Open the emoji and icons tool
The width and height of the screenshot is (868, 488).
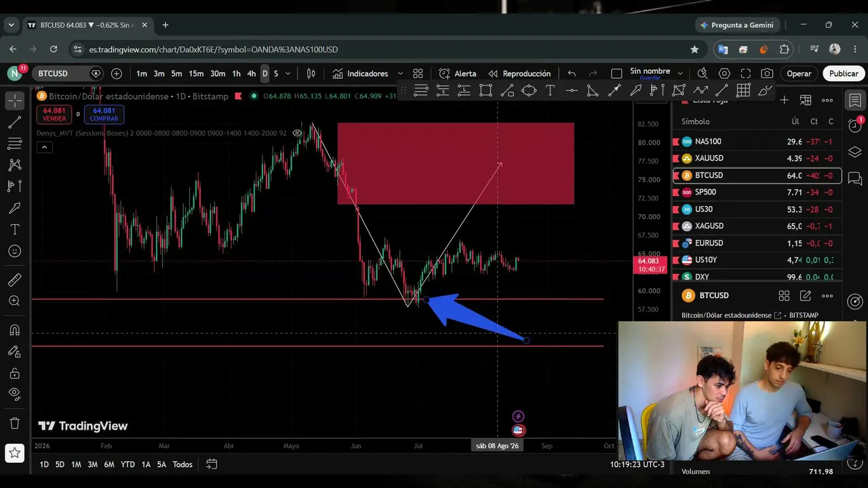(x=14, y=251)
